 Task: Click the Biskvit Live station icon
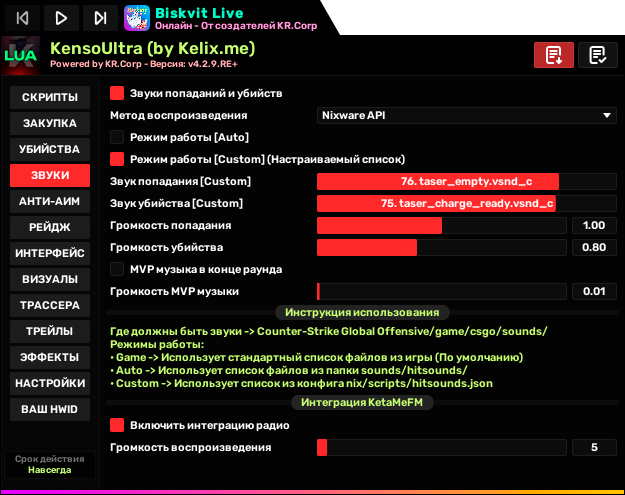[138, 17]
